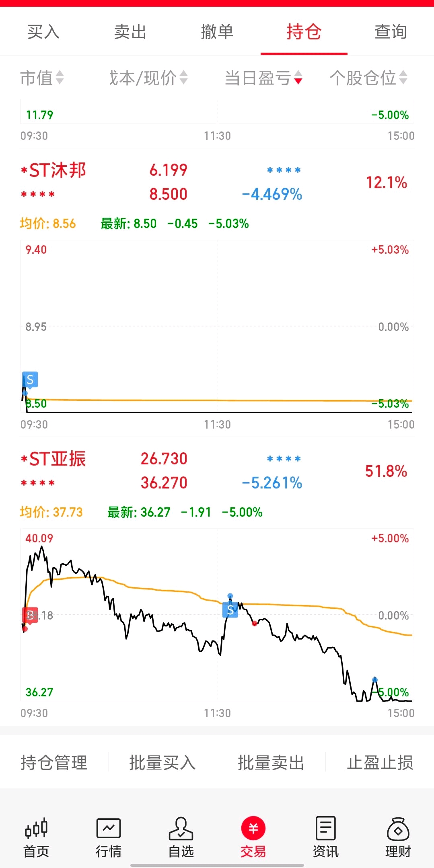Tap the 批量卖出 batch sell button

click(x=271, y=762)
